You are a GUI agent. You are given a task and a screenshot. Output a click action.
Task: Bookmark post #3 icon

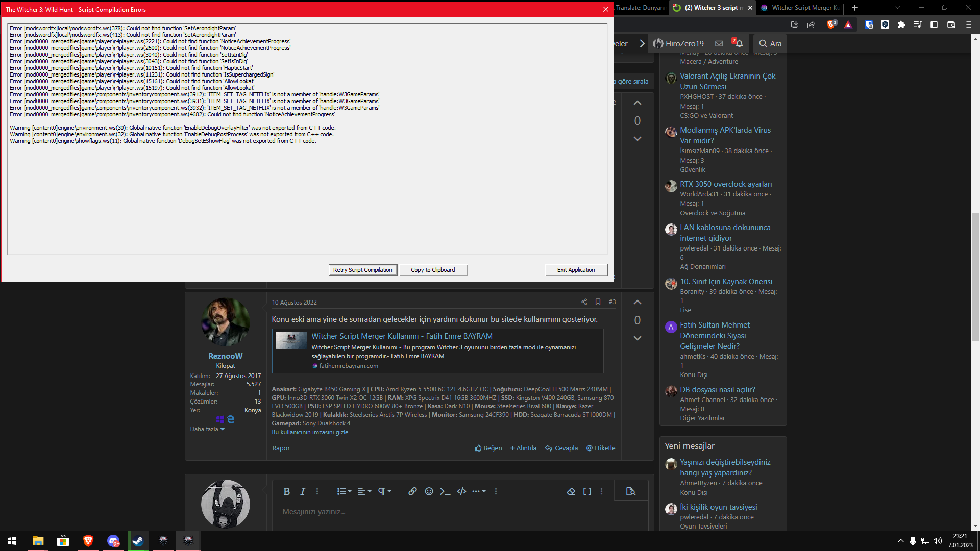click(598, 302)
